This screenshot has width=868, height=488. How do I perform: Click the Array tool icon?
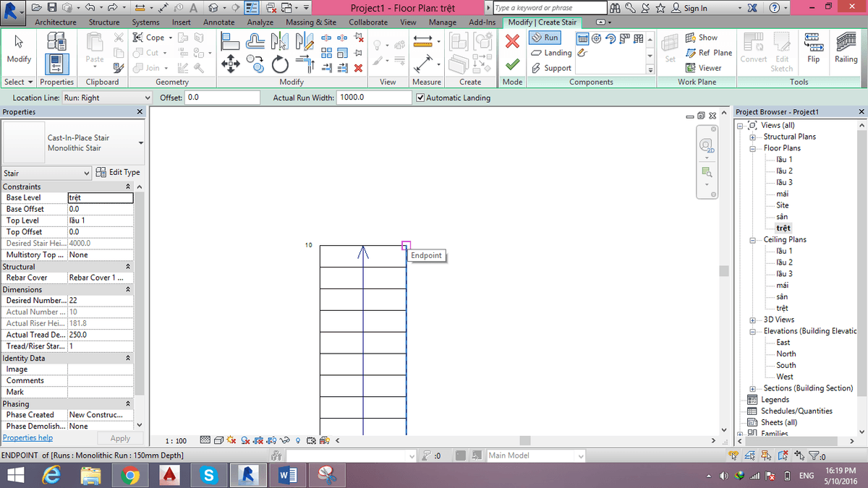point(327,53)
